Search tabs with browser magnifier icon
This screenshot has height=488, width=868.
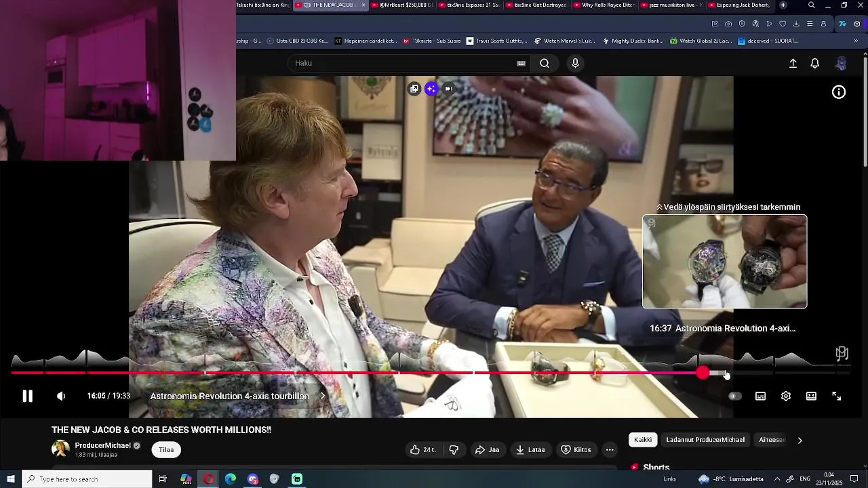tap(812, 5)
